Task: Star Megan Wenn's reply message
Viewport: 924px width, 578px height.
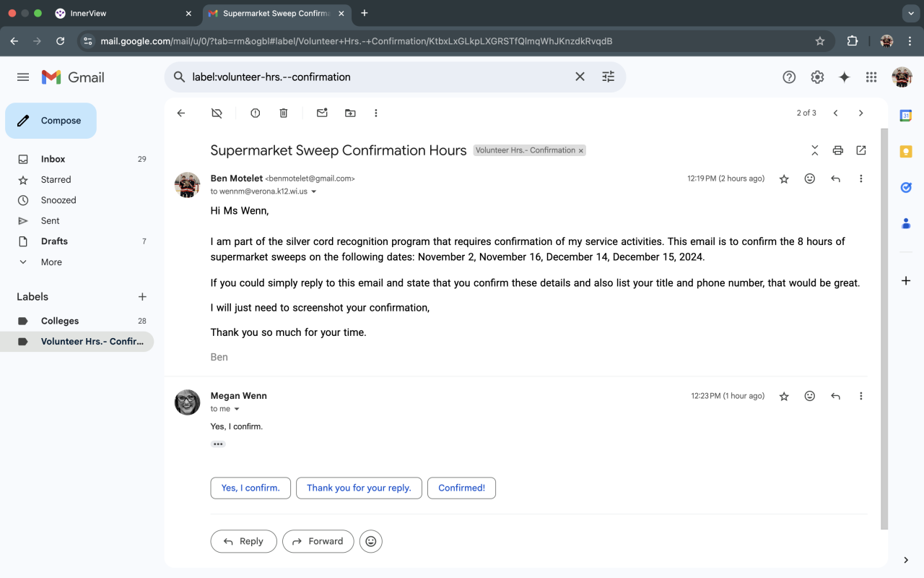Action: pos(784,397)
